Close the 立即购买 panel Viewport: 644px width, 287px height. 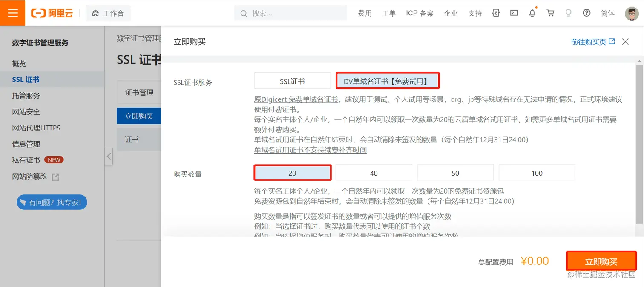coord(625,42)
